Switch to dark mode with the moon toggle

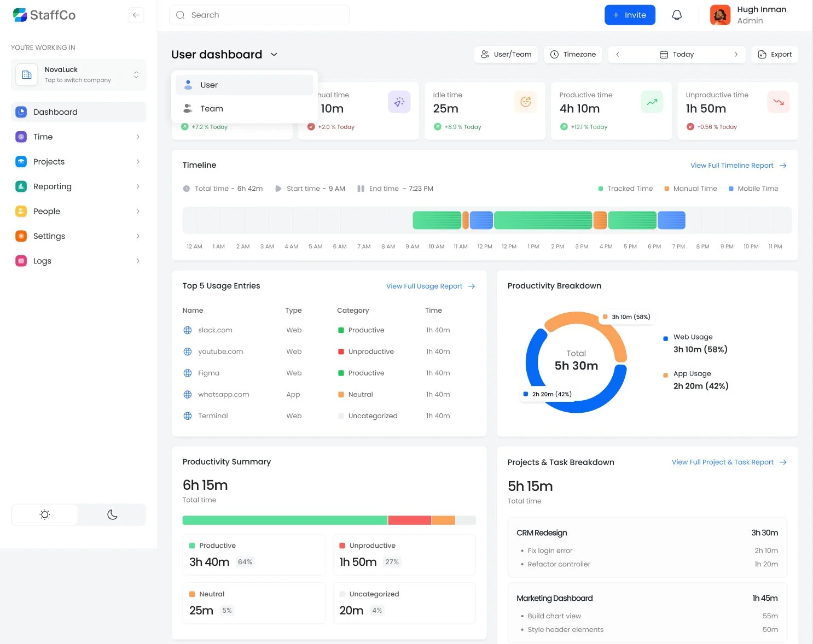[x=112, y=514]
